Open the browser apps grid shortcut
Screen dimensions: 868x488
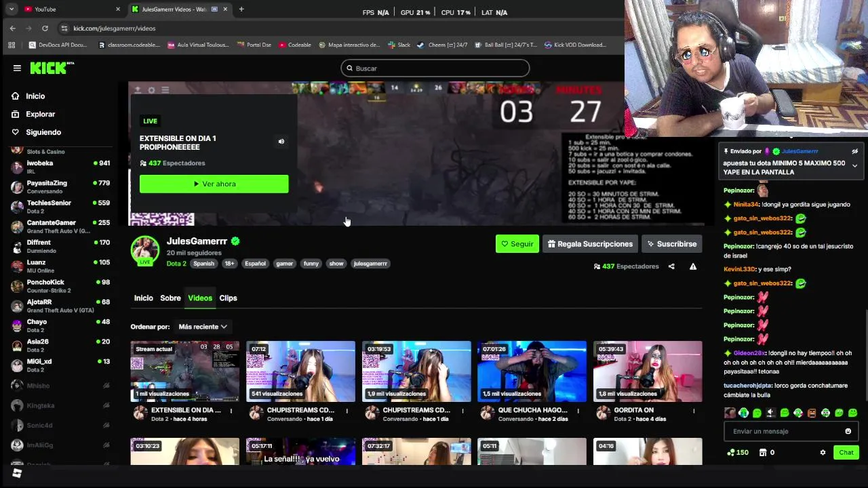tap(12, 45)
